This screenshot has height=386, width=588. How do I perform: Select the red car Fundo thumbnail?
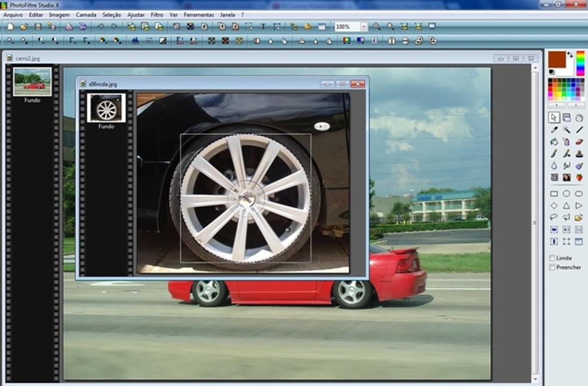coord(32,82)
